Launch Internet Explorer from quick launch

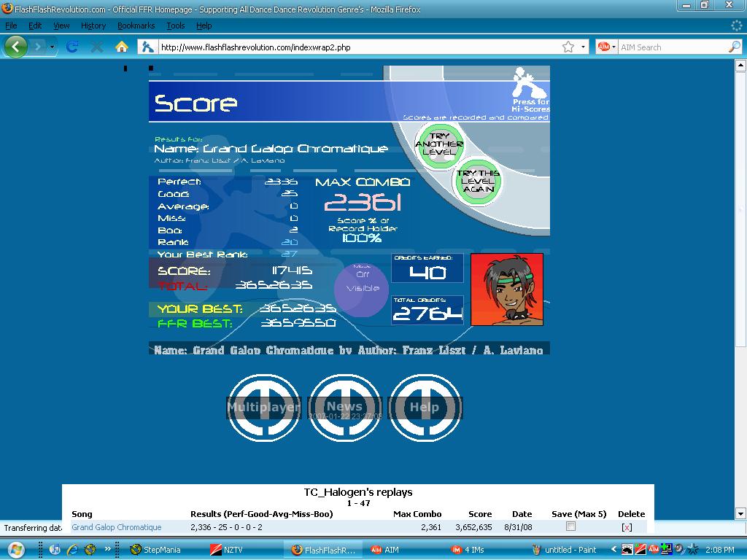(x=72, y=550)
